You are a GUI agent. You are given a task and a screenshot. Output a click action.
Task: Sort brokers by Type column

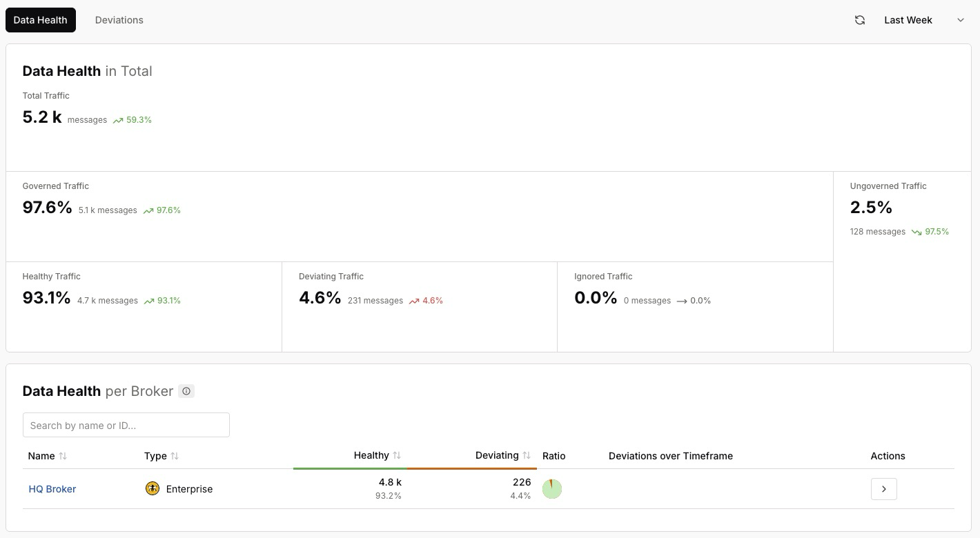[x=175, y=456]
